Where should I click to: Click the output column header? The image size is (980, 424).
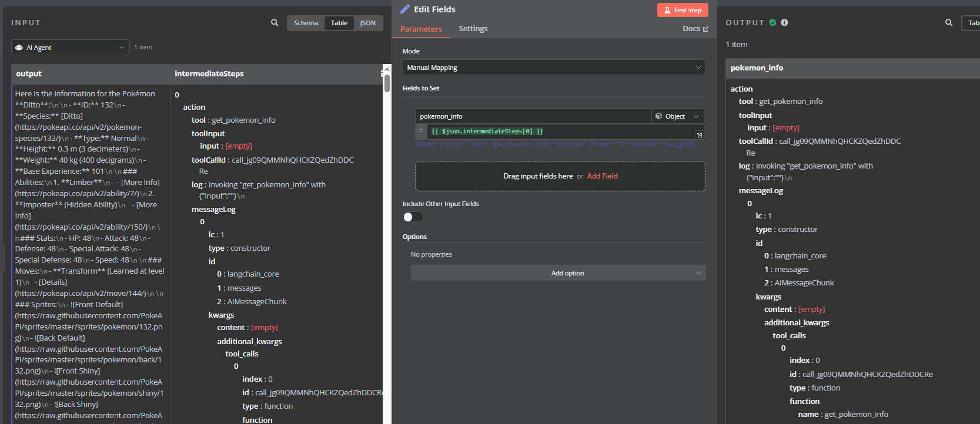click(91, 74)
